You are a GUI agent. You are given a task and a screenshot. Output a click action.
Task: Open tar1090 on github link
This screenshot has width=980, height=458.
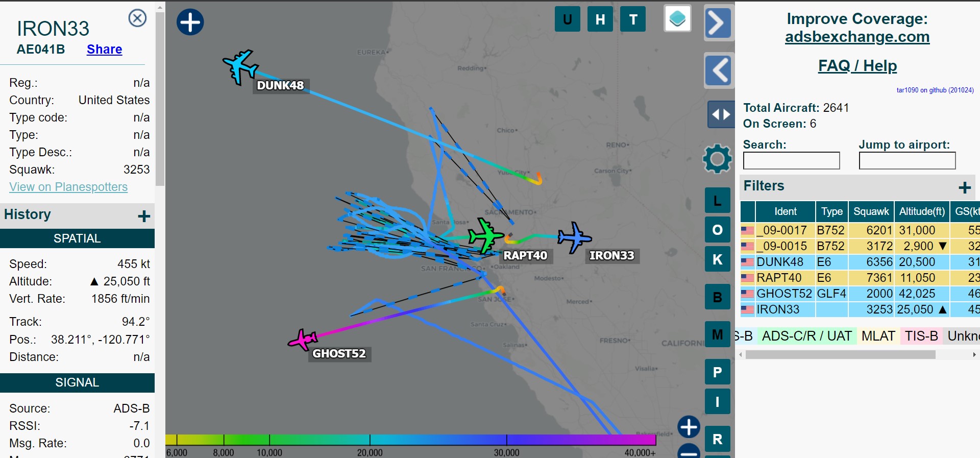[x=935, y=90]
